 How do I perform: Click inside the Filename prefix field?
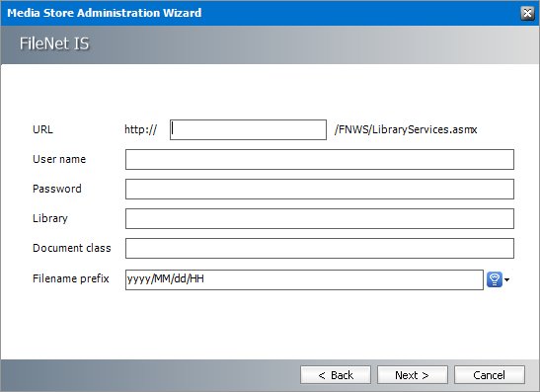pyautogui.click(x=304, y=279)
